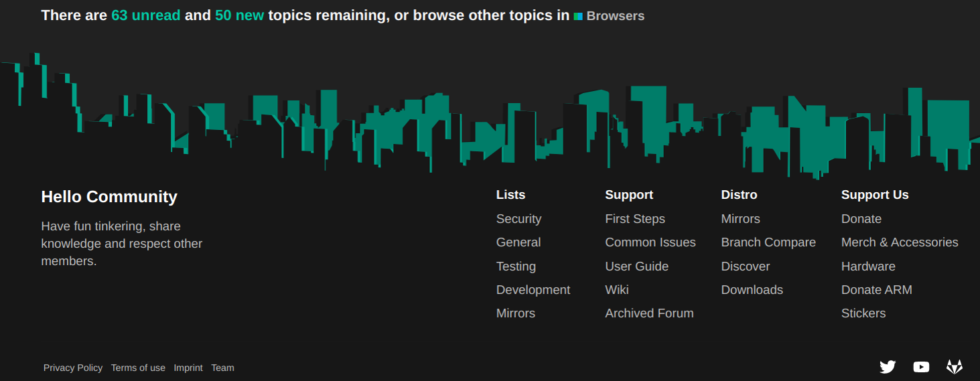Screen dimensions: 980x381
Task: Open First Steps support link
Action: click(x=635, y=219)
